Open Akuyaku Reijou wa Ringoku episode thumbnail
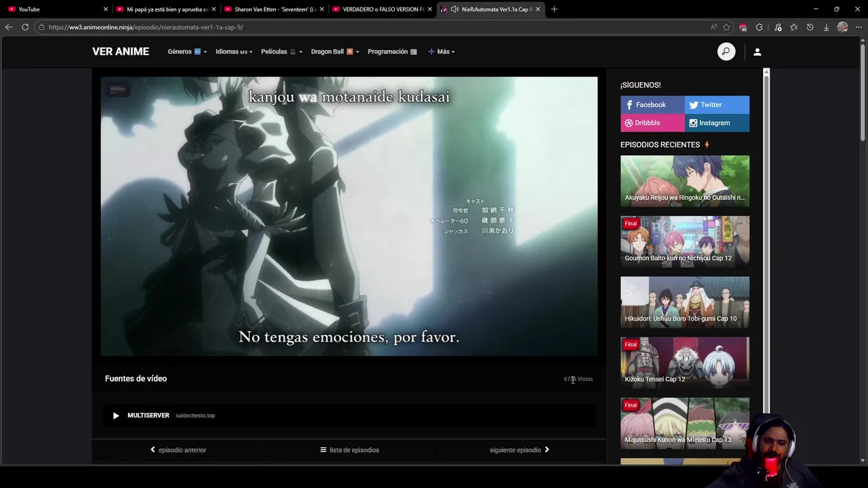Viewport: 868px width, 488px height. [x=685, y=181]
